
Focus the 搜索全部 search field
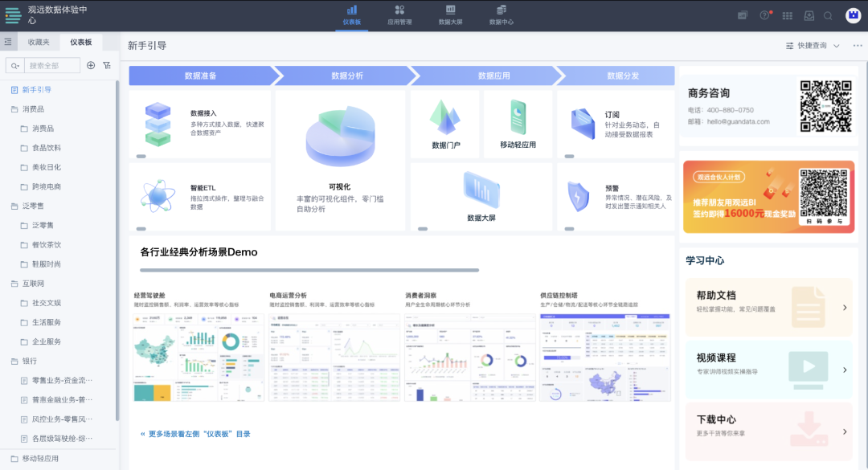52,65
